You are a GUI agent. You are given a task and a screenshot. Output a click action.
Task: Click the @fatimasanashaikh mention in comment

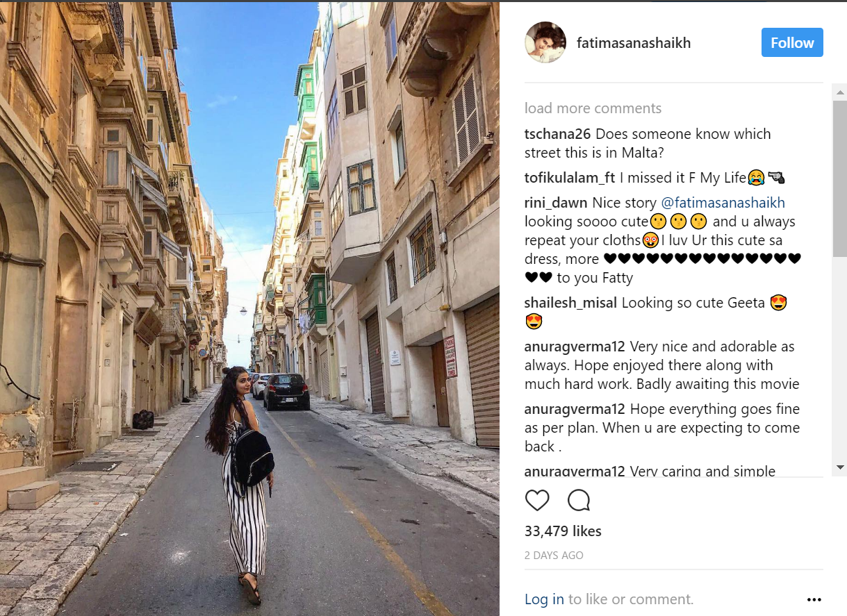click(723, 203)
